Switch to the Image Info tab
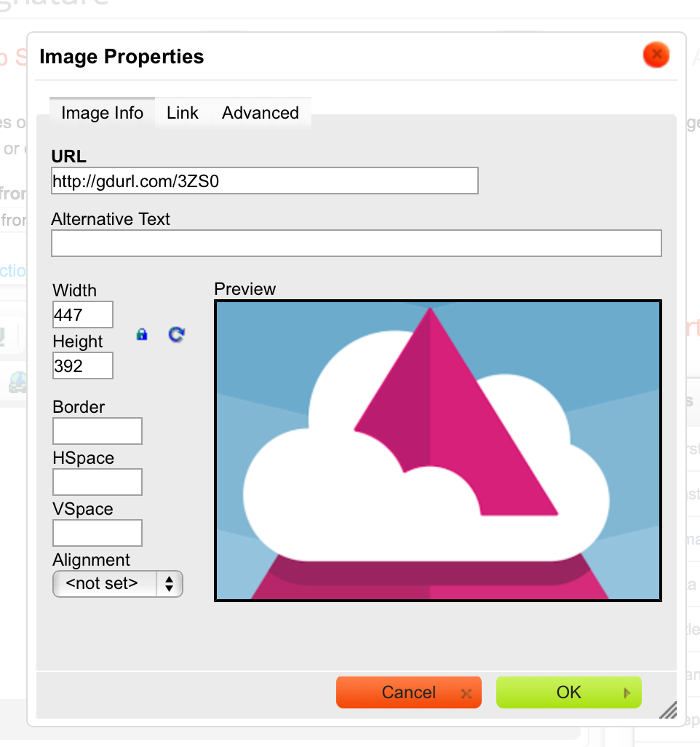This screenshot has width=700, height=747. point(102,113)
